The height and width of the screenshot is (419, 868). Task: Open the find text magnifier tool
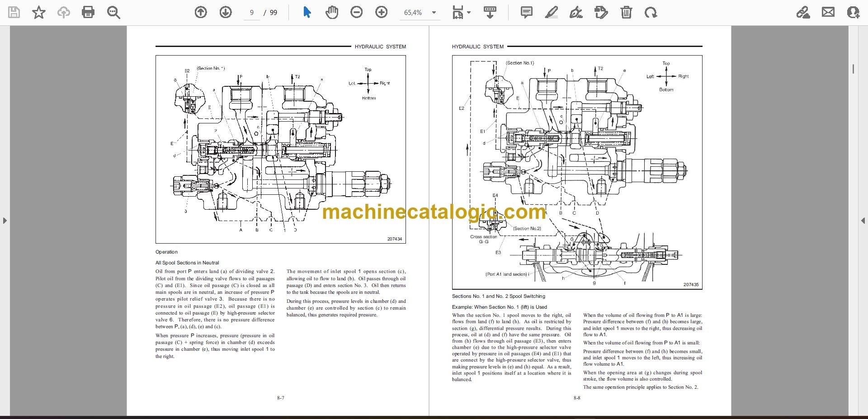pos(113,12)
